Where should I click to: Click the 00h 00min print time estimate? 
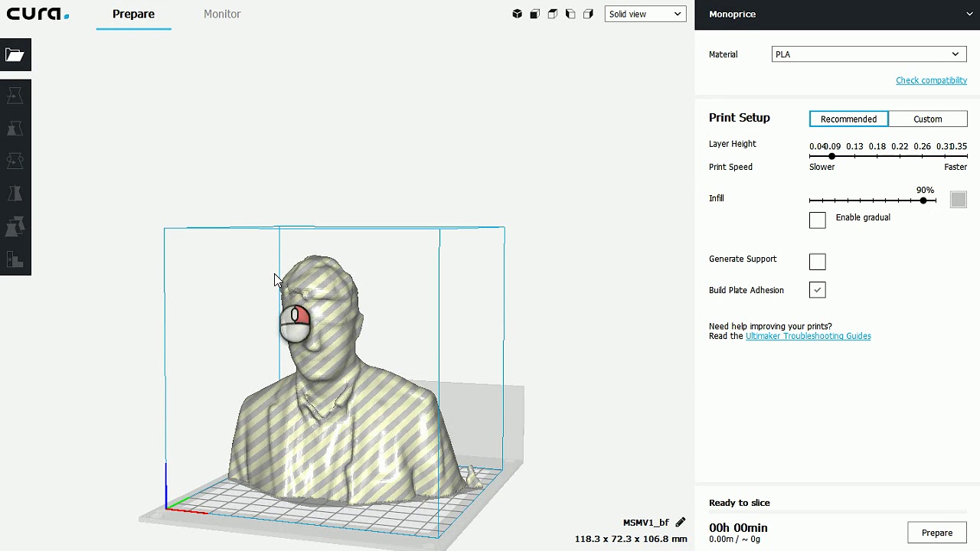(738, 527)
